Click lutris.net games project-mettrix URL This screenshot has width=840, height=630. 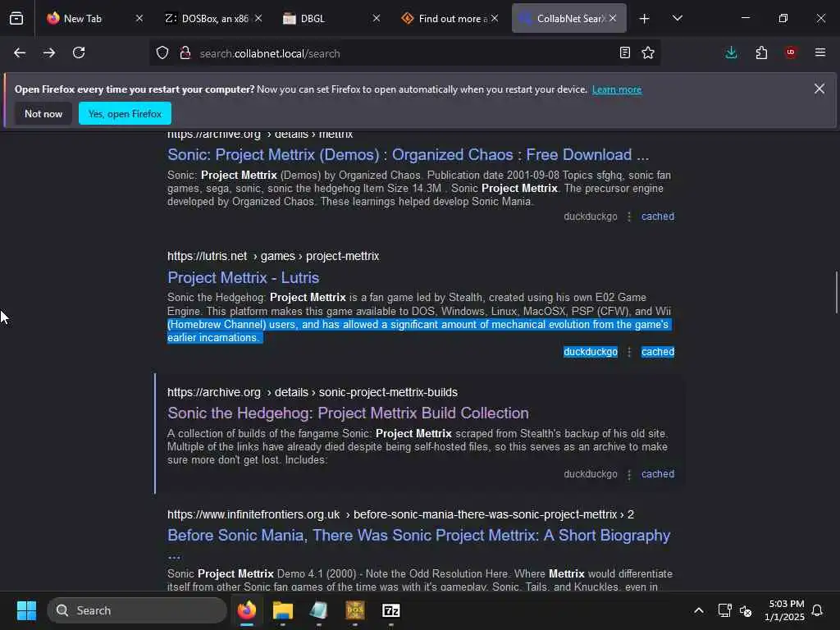pos(273,256)
